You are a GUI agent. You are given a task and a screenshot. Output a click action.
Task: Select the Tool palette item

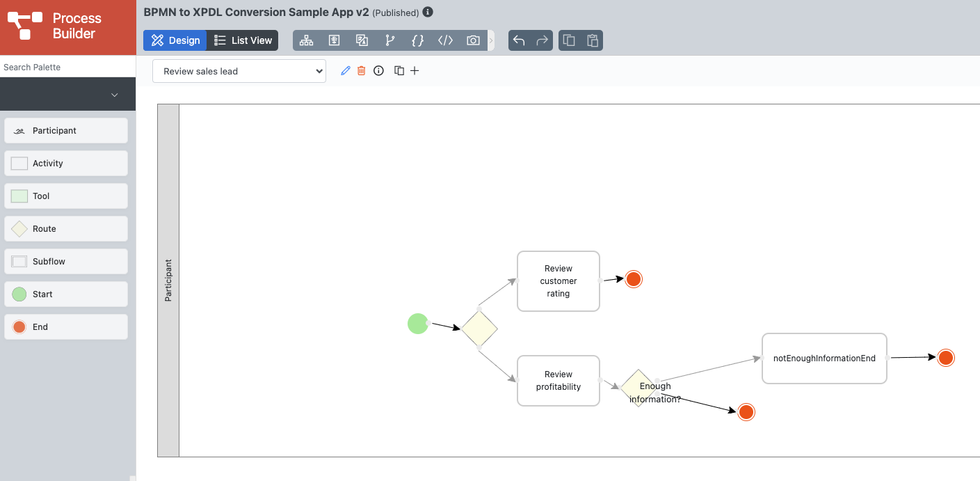point(66,196)
